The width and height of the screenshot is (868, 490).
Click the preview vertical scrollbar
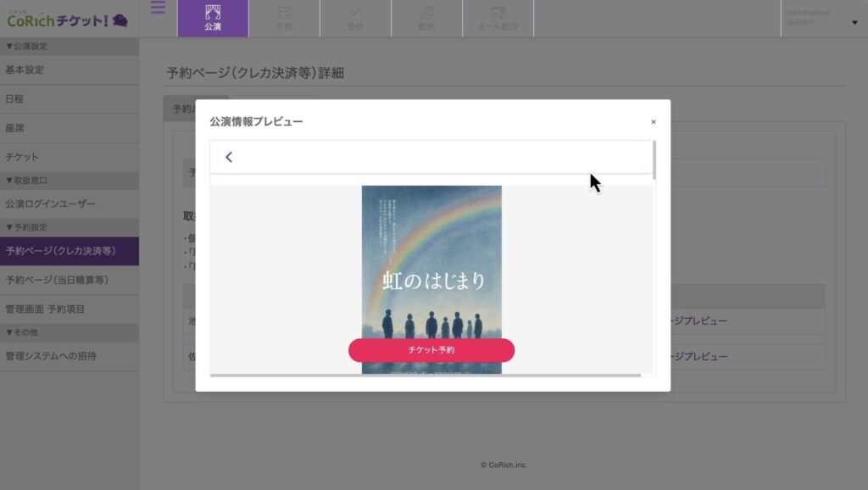pos(654,161)
